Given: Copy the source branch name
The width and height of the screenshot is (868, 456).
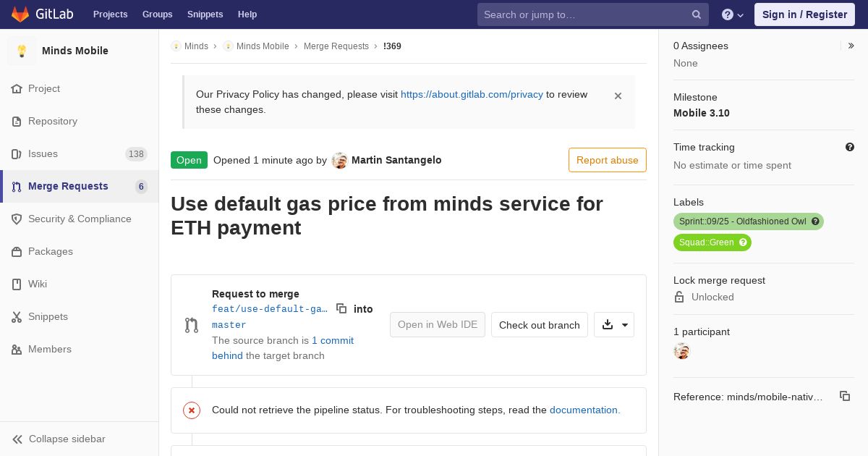Looking at the screenshot, I should tap(341, 308).
